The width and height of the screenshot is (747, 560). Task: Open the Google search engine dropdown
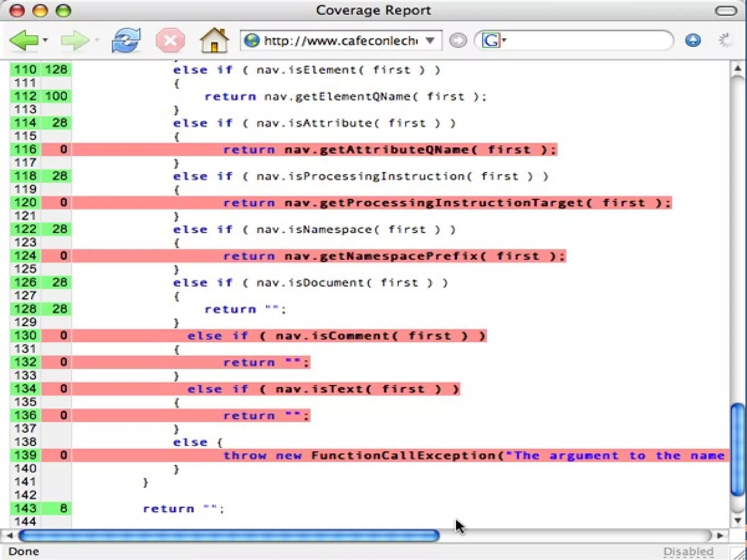pyautogui.click(x=504, y=40)
